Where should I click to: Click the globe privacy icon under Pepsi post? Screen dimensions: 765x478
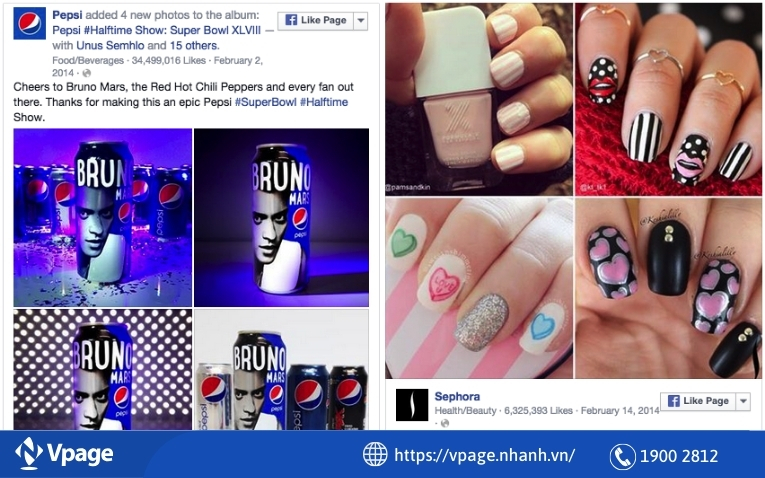[86, 73]
